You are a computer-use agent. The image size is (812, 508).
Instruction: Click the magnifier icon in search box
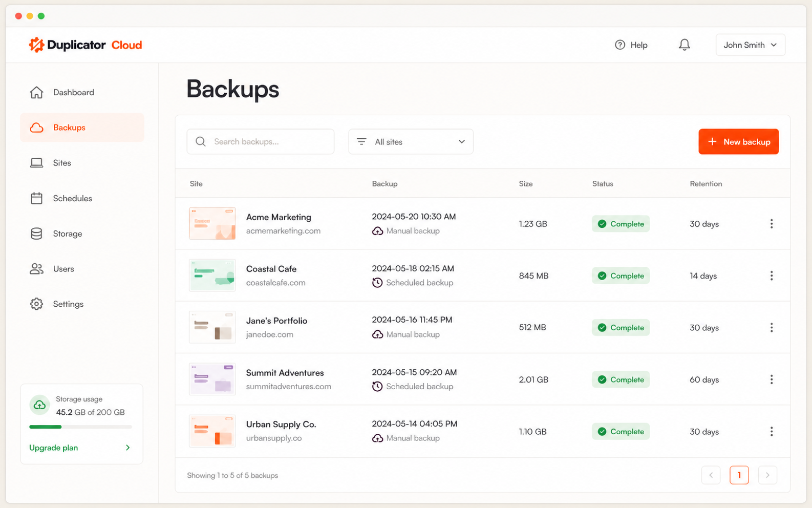coord(201,141)
